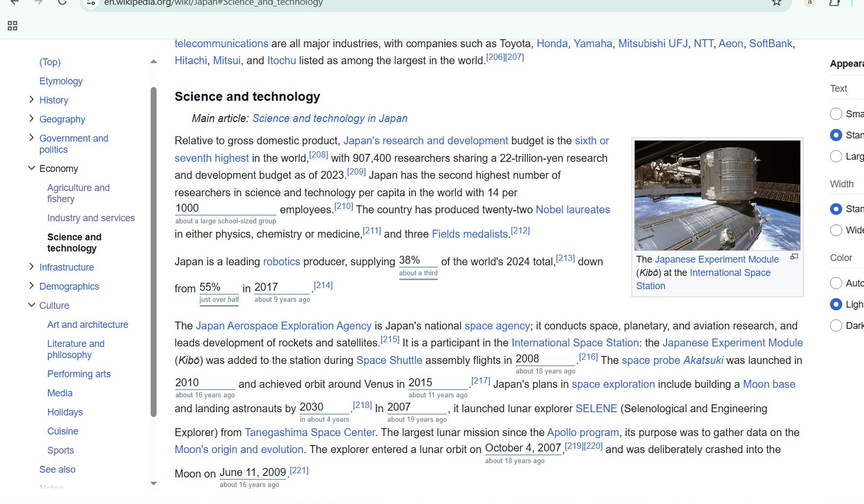Open the Moon base link

click(x=769, y=384)
